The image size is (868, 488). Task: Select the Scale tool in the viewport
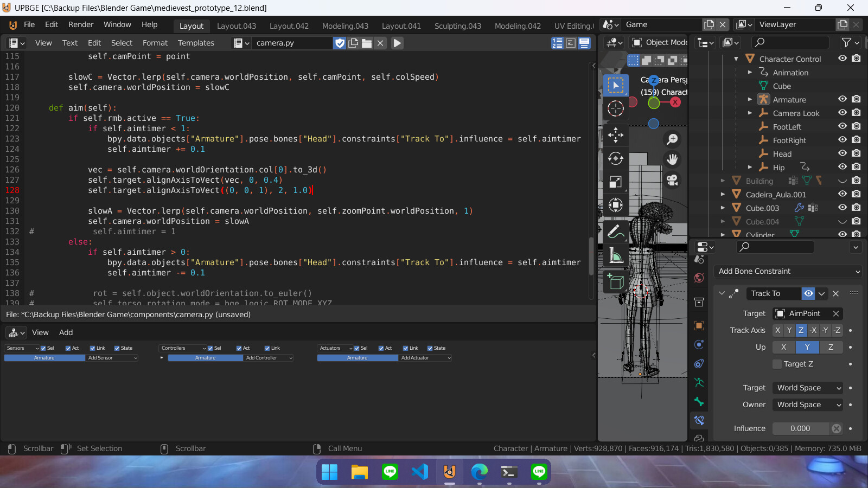pos(616,182)
